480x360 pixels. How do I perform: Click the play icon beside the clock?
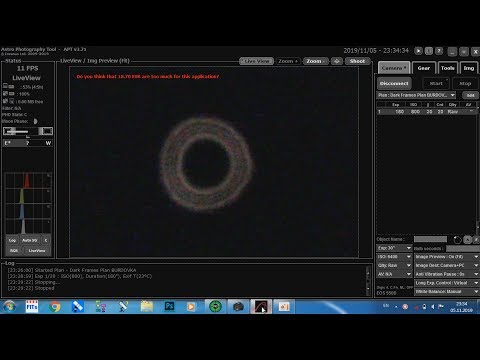(x=418, y=51)
